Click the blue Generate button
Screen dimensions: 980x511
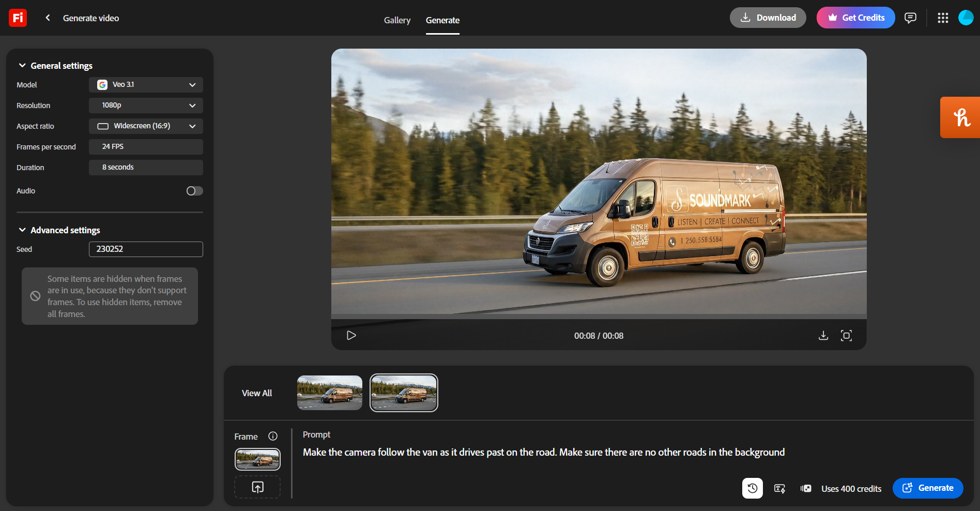(928, 488)
